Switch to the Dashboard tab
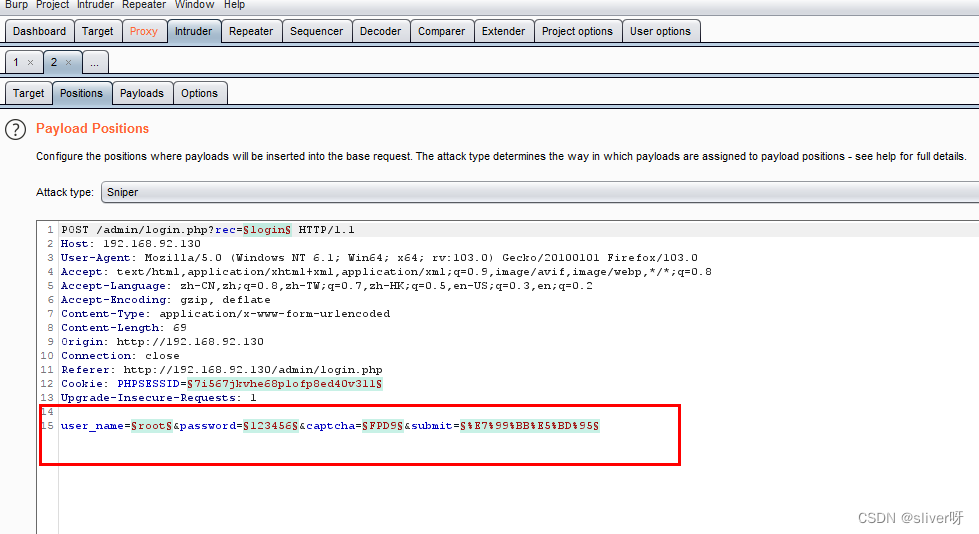 (x=39, y=31)
